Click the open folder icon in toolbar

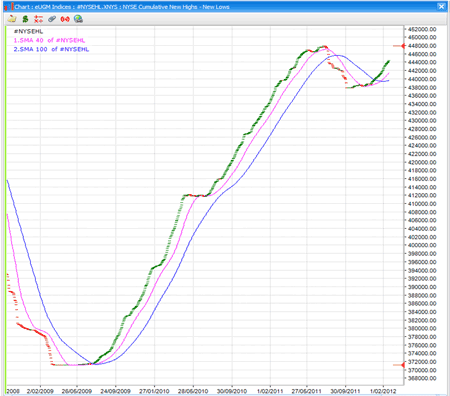12,19
